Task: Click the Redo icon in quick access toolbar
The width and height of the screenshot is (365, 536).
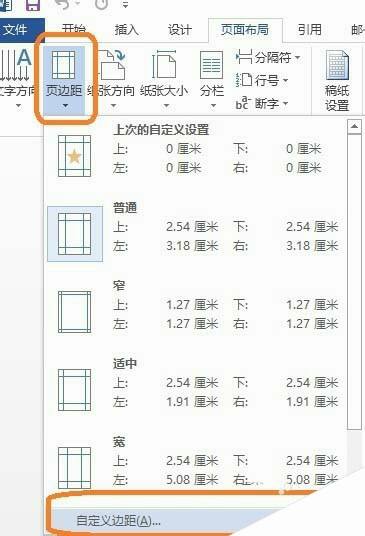Action: (x=102, y=4)
